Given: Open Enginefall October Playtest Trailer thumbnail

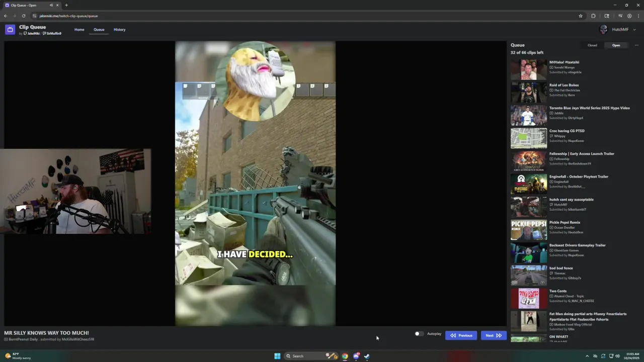Looking at the screenshot, I should pos(529,184).
